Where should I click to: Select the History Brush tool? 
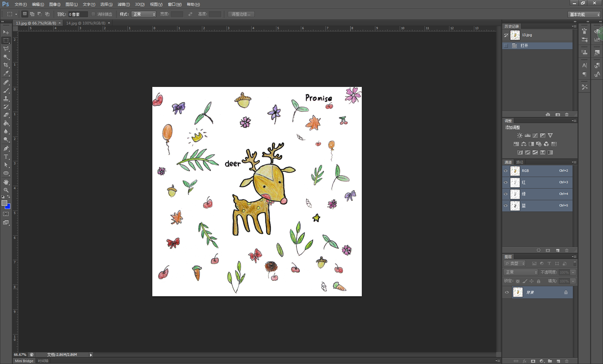coord(6,107)
